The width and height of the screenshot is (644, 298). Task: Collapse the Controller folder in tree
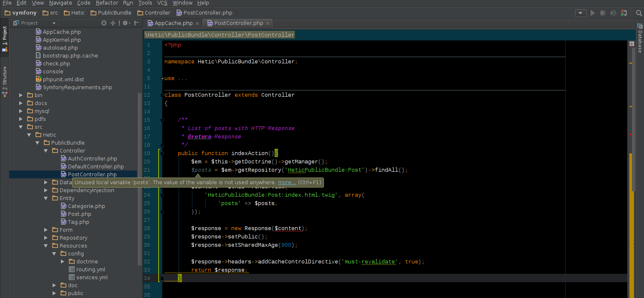pos(46,150)
